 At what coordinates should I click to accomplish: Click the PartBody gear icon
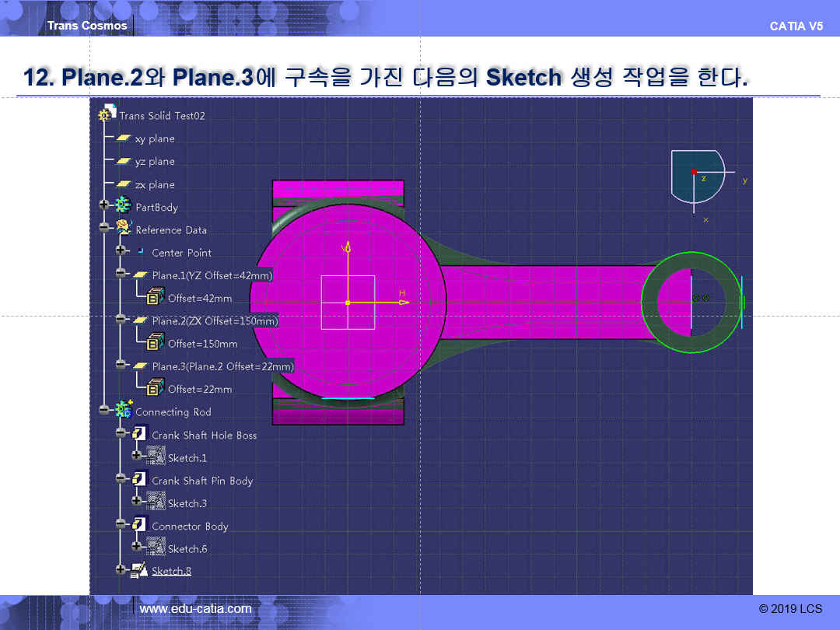coord(123,205)
